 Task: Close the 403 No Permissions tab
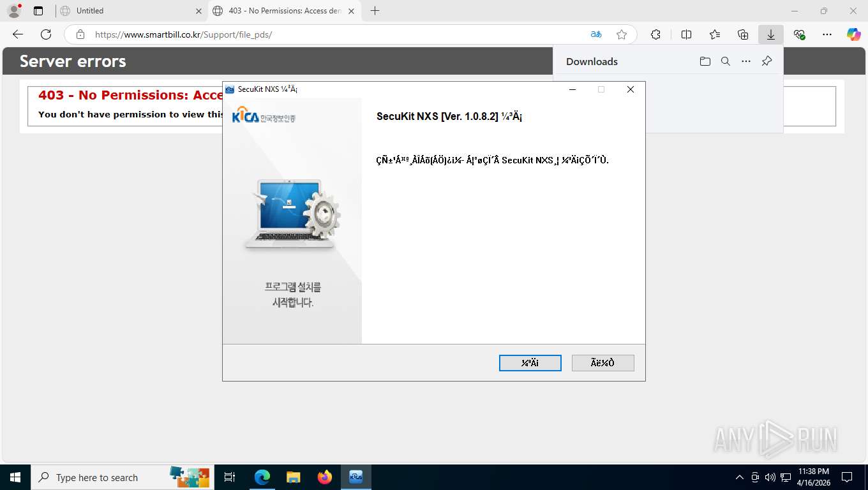[351, 11]
